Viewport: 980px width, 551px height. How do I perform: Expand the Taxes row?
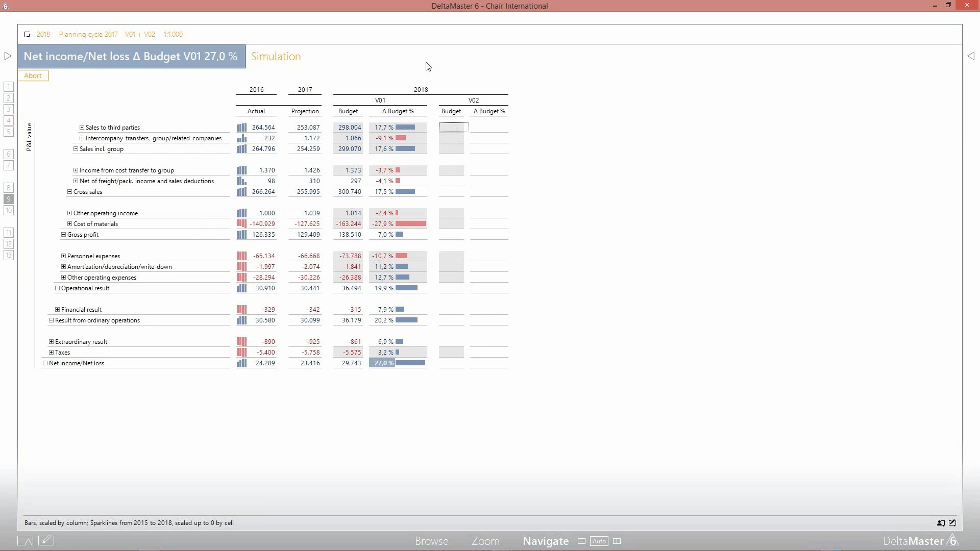(51, 353)
